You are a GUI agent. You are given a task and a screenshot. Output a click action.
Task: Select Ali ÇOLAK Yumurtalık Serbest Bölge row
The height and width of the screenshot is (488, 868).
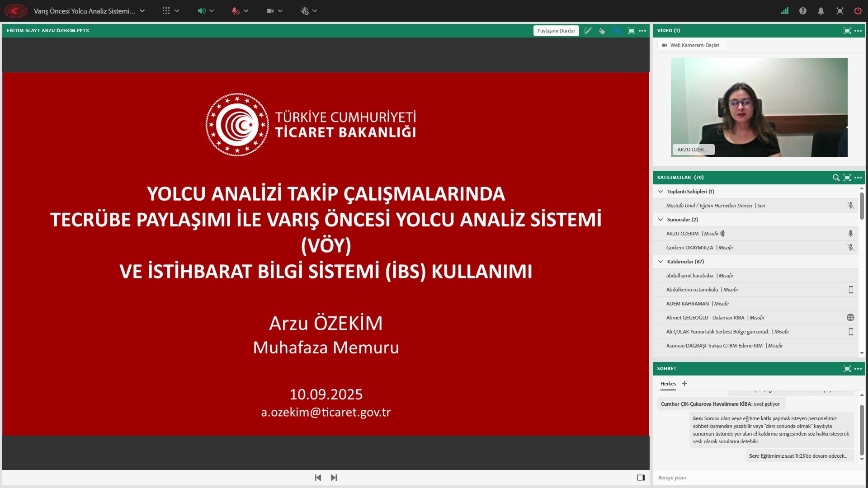[x=755, y=332]
